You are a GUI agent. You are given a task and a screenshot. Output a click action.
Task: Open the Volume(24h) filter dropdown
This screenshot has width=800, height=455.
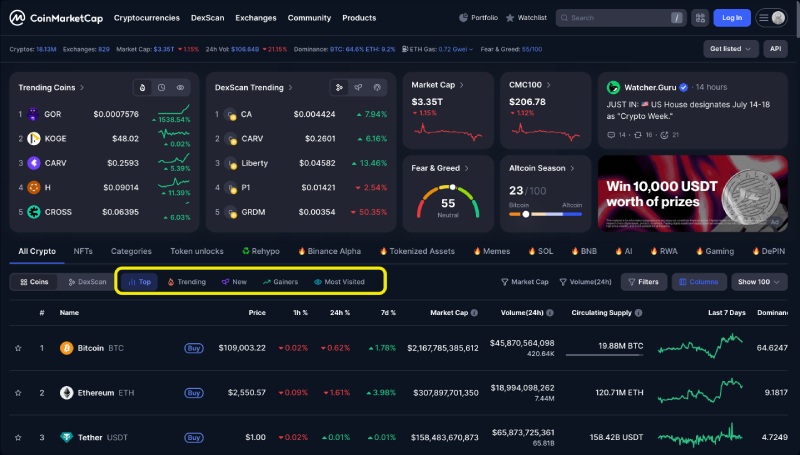pyautogui.click(x=585, y=282)
